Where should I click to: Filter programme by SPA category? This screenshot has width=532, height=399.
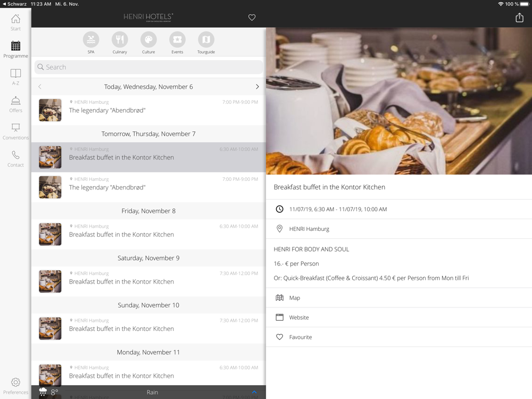pyautogui.click(x=91, y=43)
